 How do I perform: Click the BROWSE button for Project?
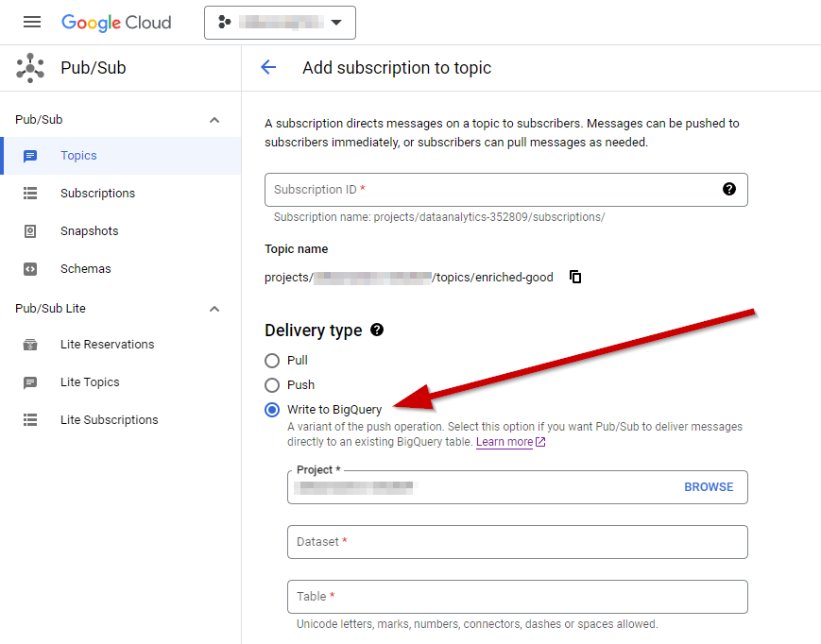coord(709,487)
